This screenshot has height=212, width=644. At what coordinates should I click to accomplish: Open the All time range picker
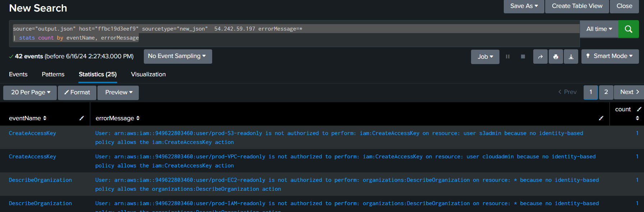tap(599, 29)
